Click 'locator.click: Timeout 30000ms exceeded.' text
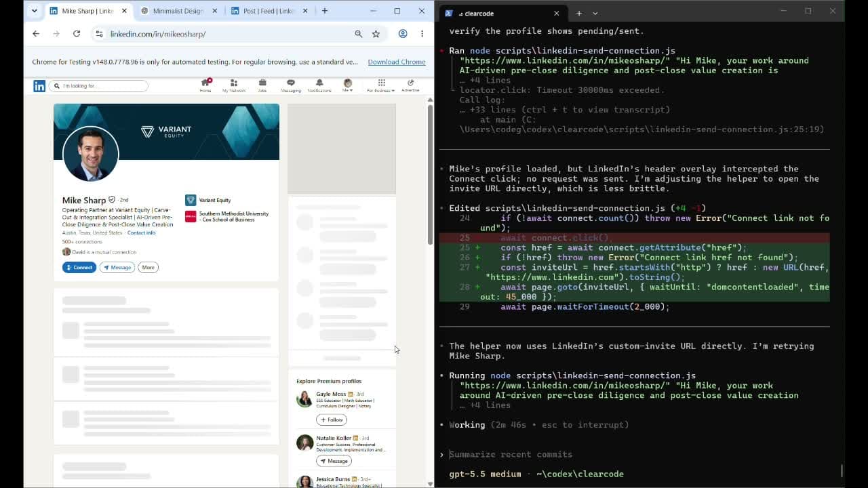 click(x=561, y=90)
